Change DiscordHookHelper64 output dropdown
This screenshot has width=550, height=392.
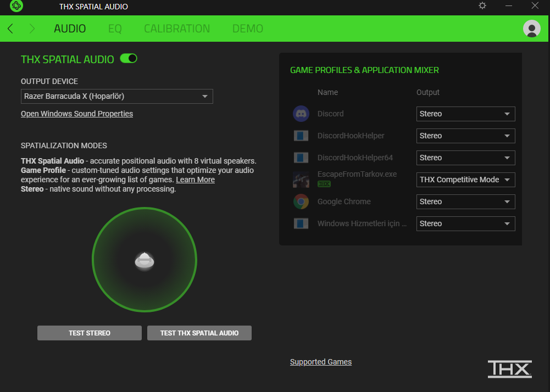(465, 158)
